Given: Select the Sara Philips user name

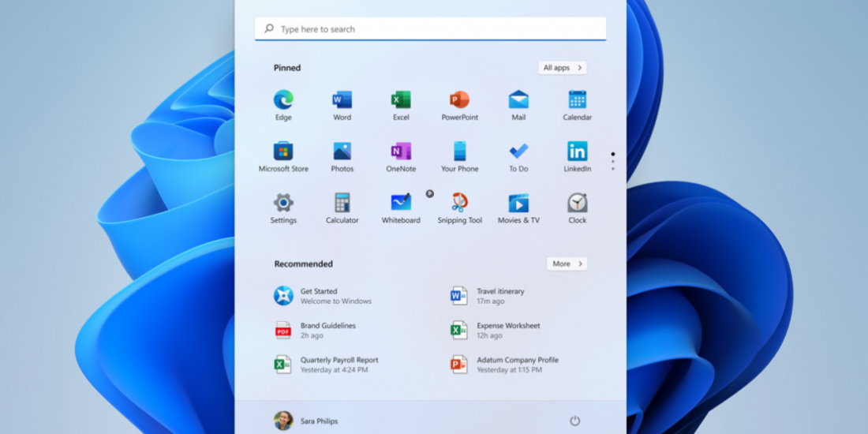Looking at the screenshot, I should pos(319,421).
